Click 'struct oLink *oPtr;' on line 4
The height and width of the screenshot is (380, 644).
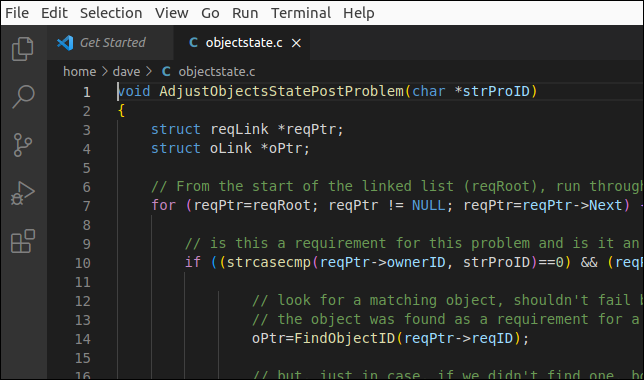coord(230,148)
